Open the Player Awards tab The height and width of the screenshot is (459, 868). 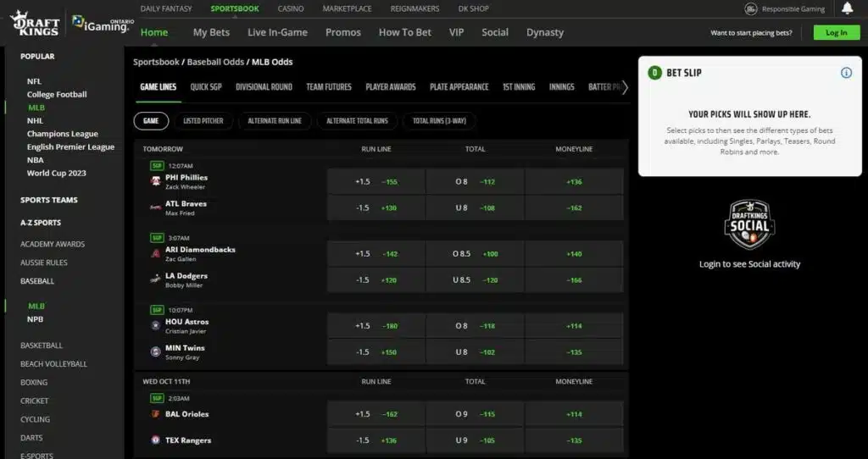pyautogui.click(x=391, y=87)
